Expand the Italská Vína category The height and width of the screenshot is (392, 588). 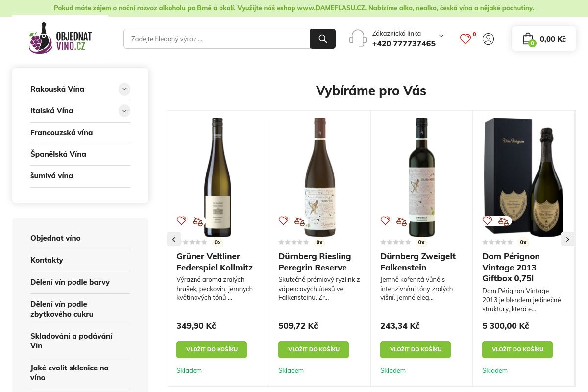pos(124,111)
